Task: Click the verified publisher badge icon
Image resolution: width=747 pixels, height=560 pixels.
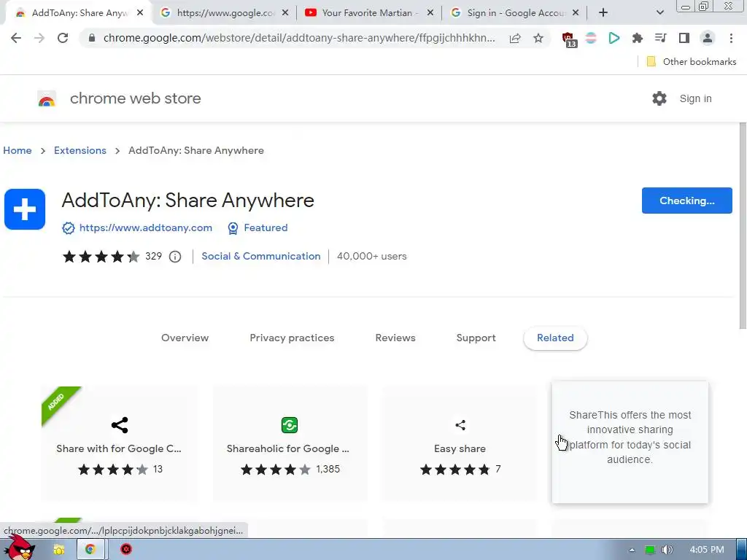Action: (x=69, y=228)
